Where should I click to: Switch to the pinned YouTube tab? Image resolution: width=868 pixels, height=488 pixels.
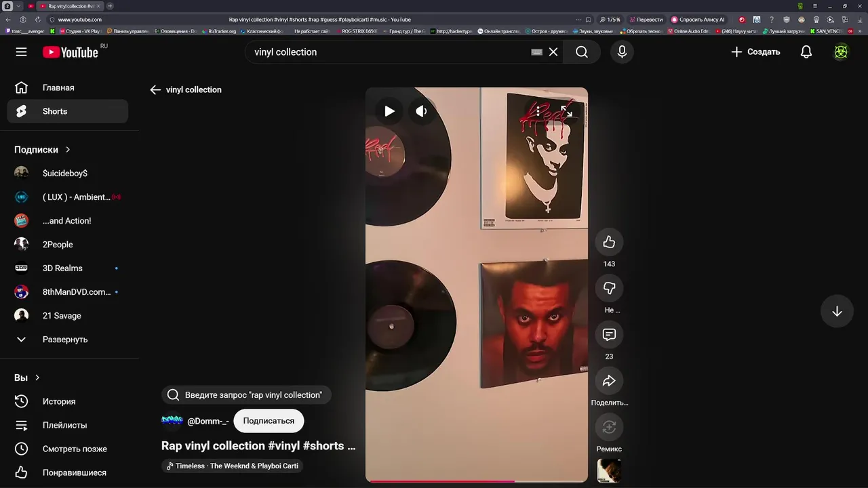[x=31, y=6]
